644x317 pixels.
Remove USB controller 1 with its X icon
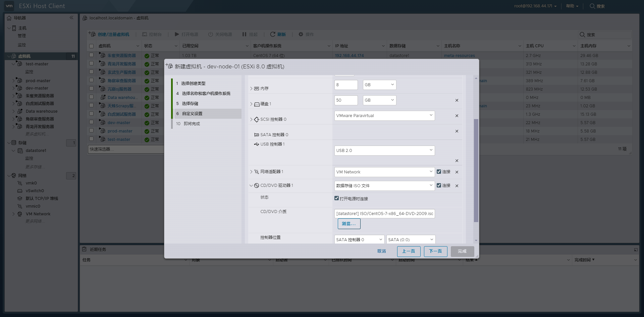tap(457, 161)
